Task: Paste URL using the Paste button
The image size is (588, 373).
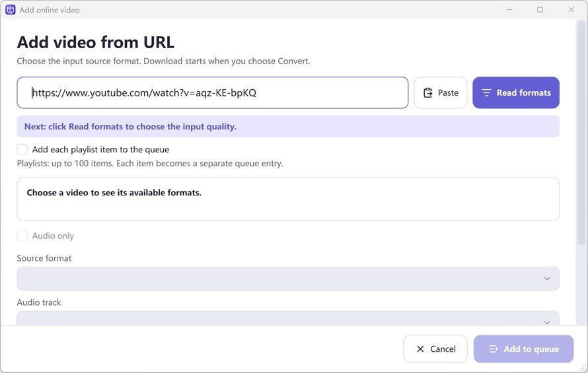Action: [x=440, y=92]
